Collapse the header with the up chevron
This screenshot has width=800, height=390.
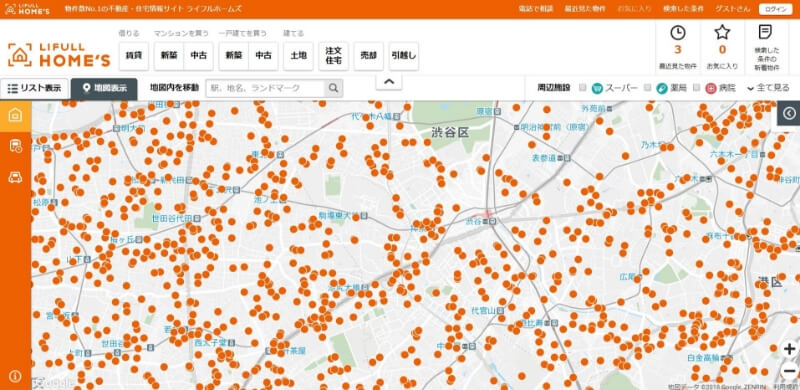(x=389, y=82)
